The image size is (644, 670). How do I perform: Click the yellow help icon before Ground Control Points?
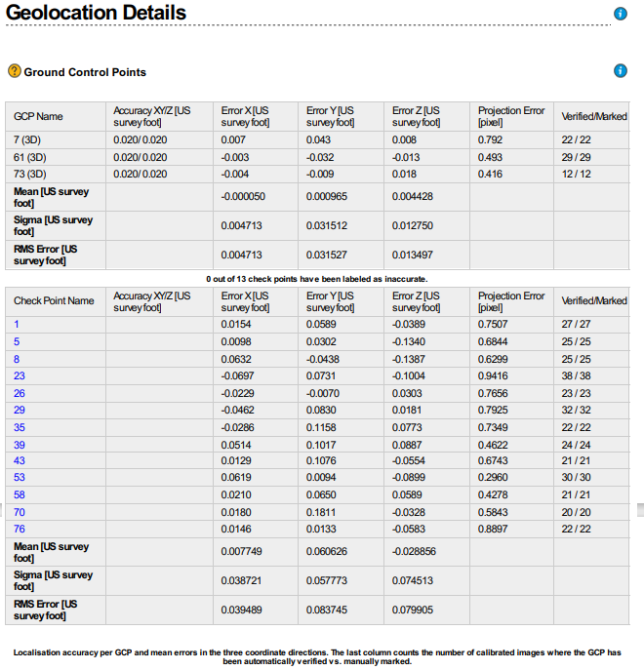pos(14,71)
